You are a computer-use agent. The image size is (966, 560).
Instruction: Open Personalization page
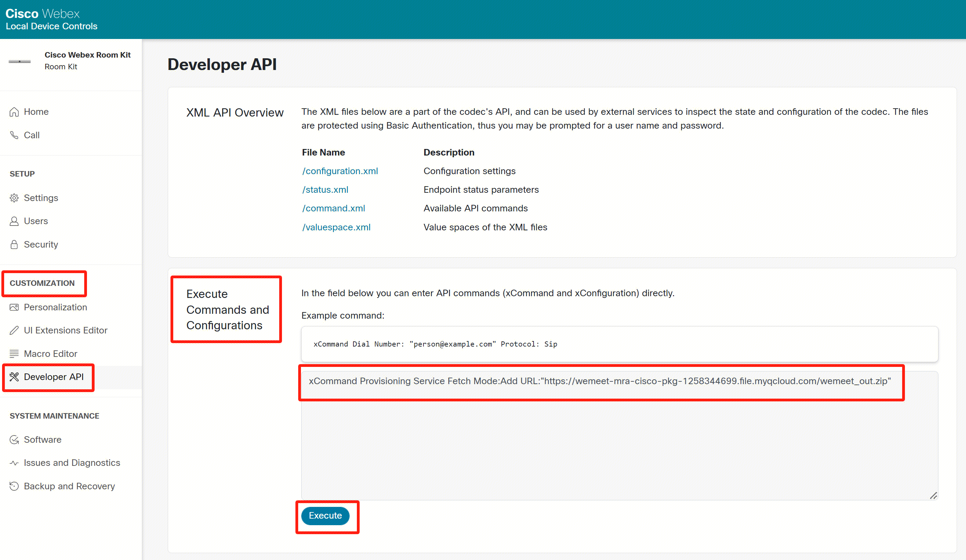pyautogui.click(x=71, y=307)
